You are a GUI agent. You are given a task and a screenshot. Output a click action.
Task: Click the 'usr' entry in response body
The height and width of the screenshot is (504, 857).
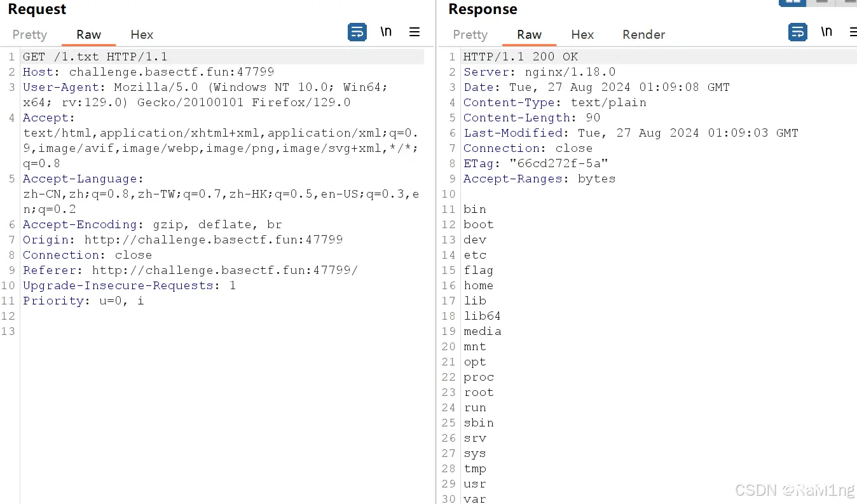pos(475,484)
